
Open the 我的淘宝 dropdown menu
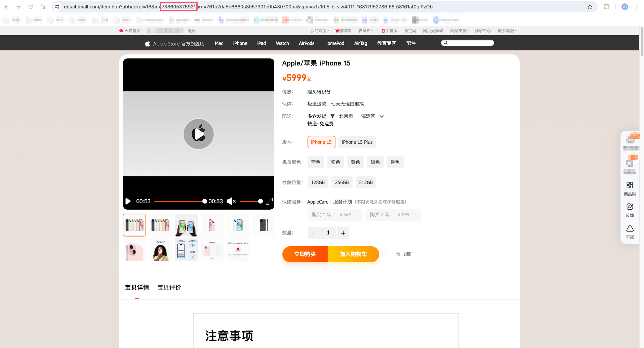point(320,31)
